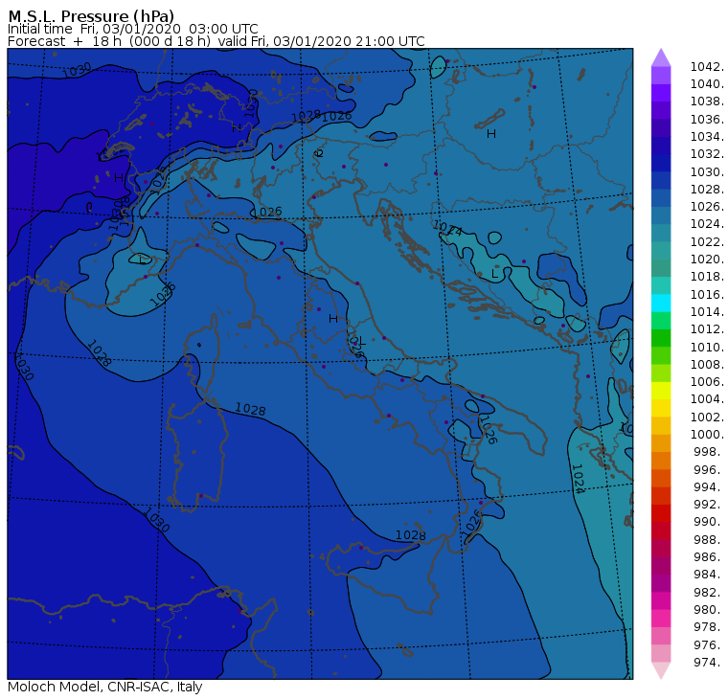Click the '976.' legend label
Image resolution: width=728 pixels, height=700 pixels.
click(709, 644)
